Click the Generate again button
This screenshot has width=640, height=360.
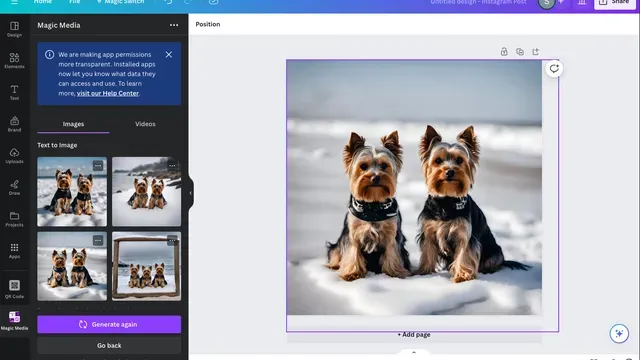109,324
